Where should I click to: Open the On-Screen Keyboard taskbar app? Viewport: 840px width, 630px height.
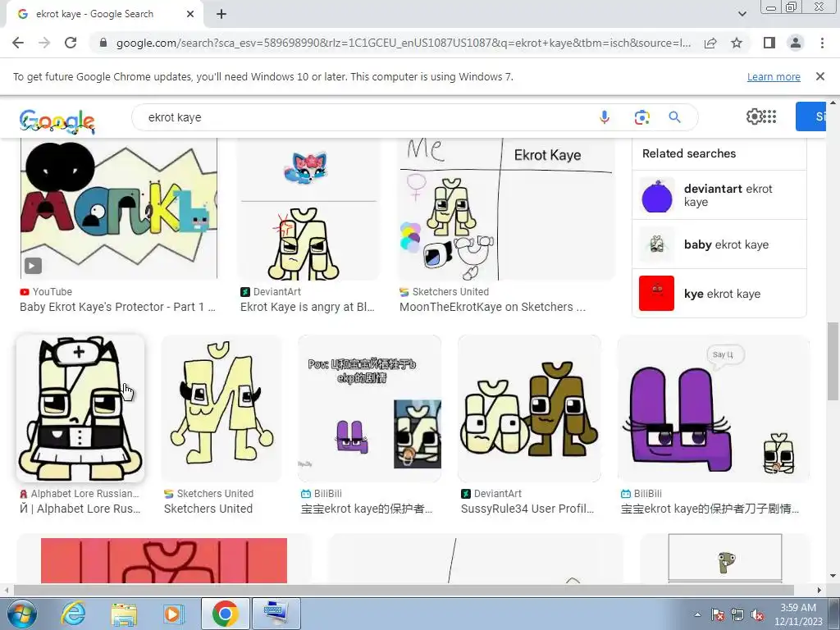[276, 614]
